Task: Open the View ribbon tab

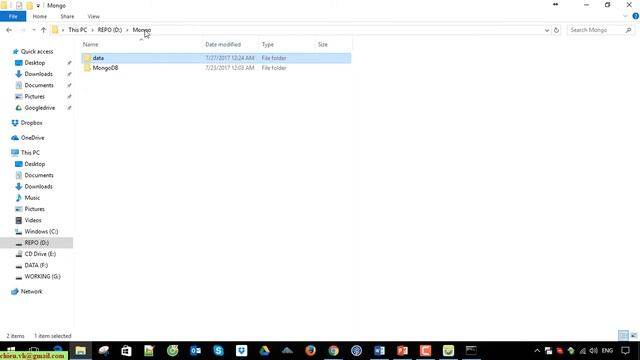Action: [x=93, y=16]
